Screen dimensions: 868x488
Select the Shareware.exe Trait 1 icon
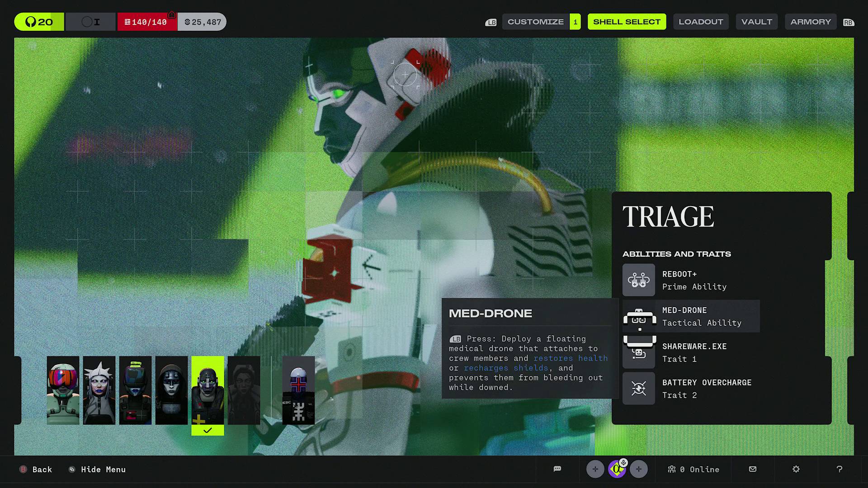point(638,352)
